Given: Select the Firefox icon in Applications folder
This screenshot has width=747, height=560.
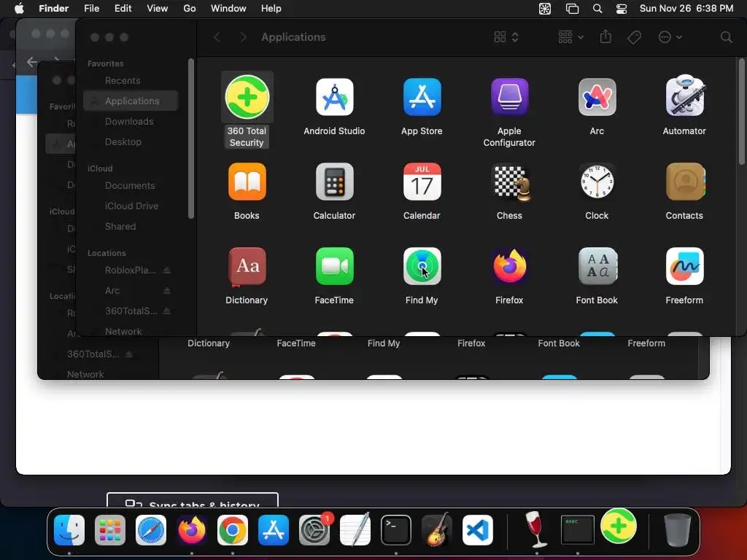Looking at the screenshot, I should point(509,266).
